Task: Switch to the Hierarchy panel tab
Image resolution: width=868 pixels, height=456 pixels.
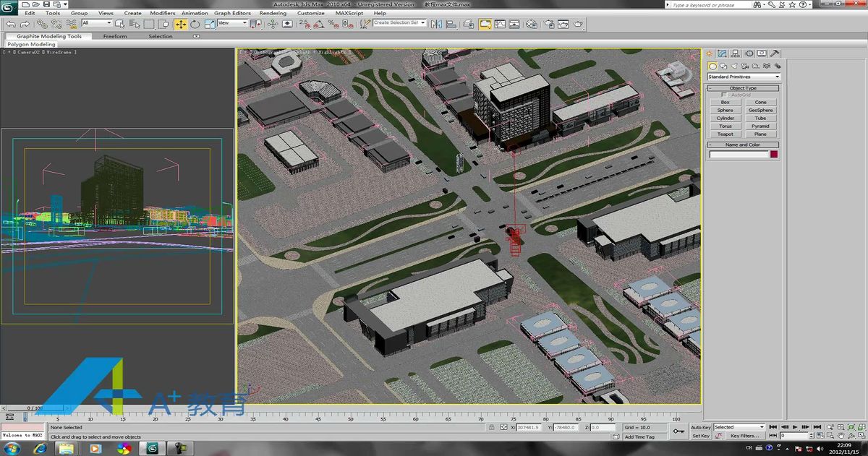Action: pos(736,53)
